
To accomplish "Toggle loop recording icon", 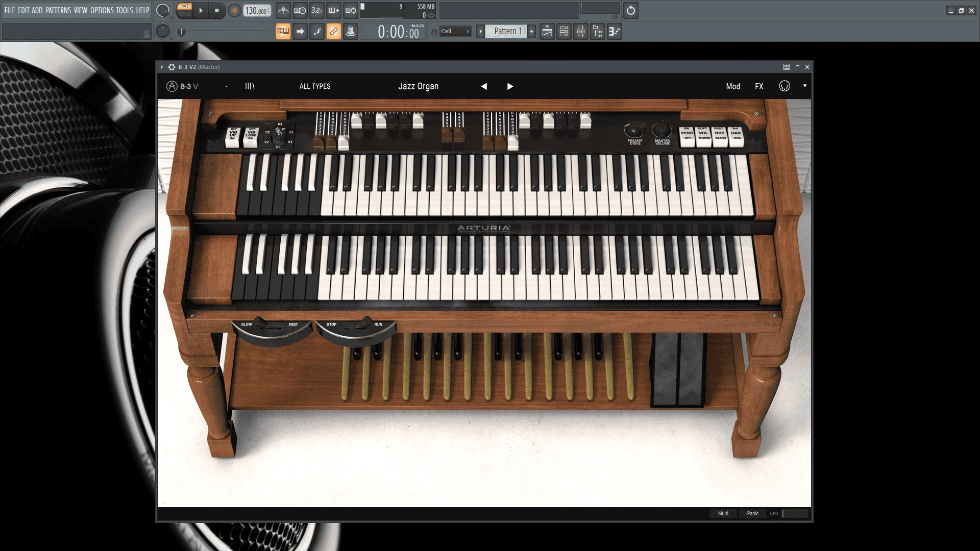I will pos(350,10).
